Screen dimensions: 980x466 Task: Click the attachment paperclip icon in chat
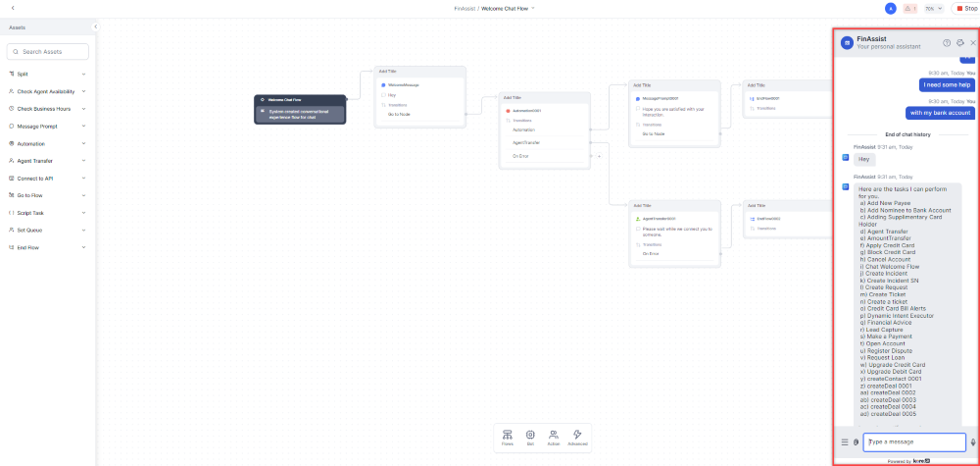pos(856,442)
